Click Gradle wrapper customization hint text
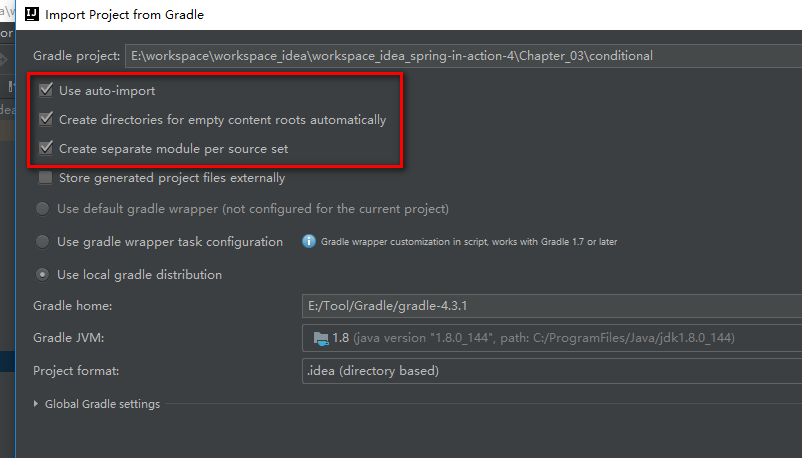This screenshot has width=802, height=458. (469, 242)
